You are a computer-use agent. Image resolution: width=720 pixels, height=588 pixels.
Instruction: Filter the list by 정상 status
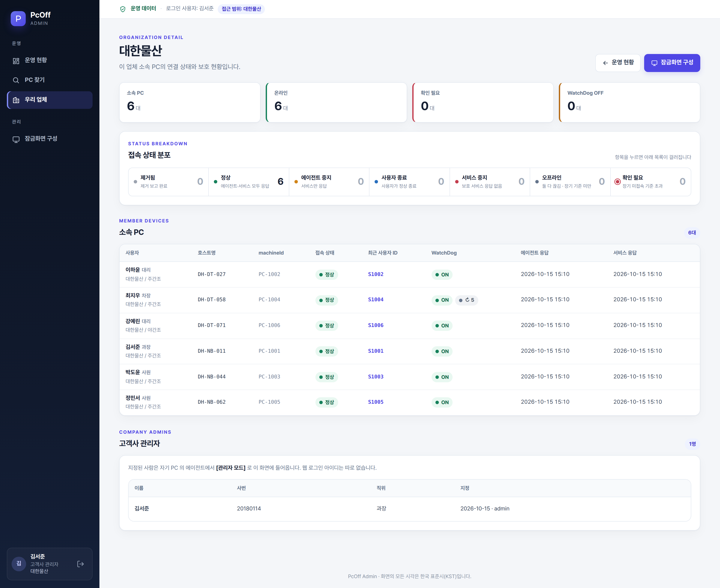[249, 182]
